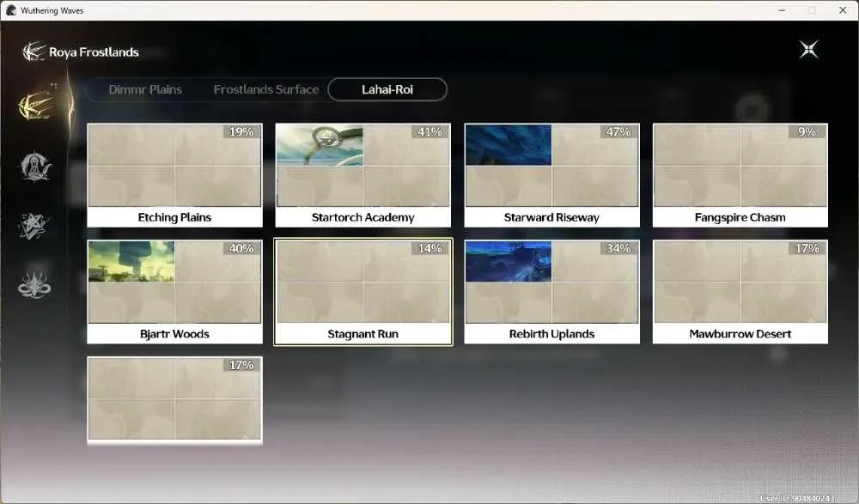Select the glowing bird emblem in sidebar

point(35,104)
